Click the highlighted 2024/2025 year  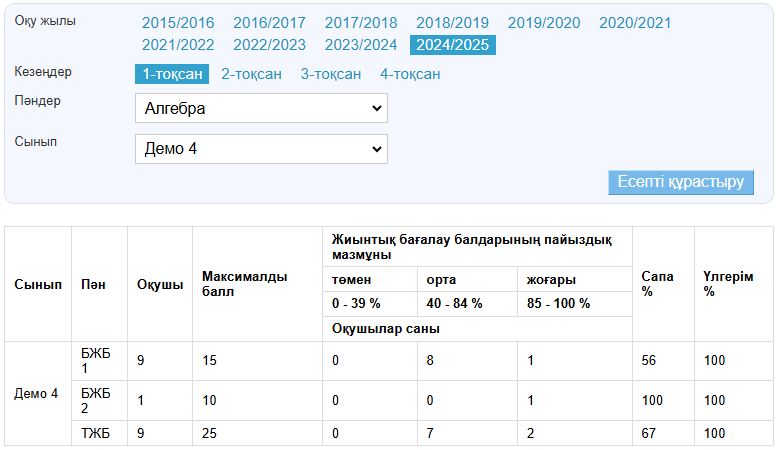[453, 45]
